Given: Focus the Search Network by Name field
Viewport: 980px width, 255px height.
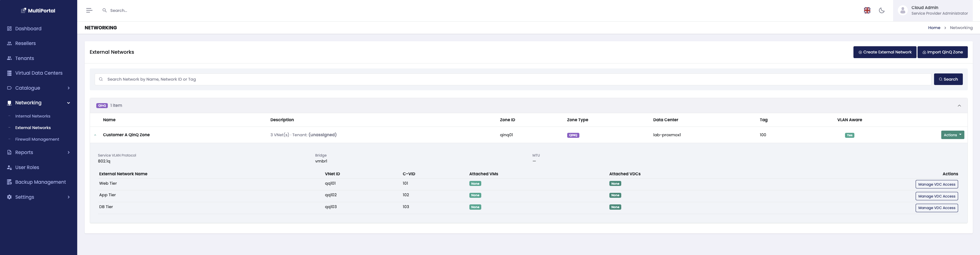Looking at the screenshot, I should tap(513, 79).
